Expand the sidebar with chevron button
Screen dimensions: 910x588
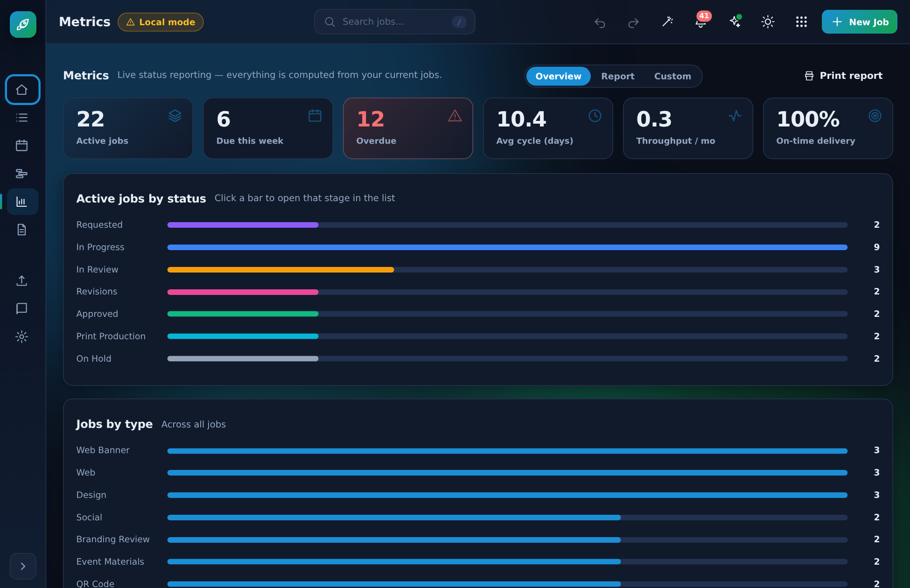pyautogui.click(x=23, y=566)
